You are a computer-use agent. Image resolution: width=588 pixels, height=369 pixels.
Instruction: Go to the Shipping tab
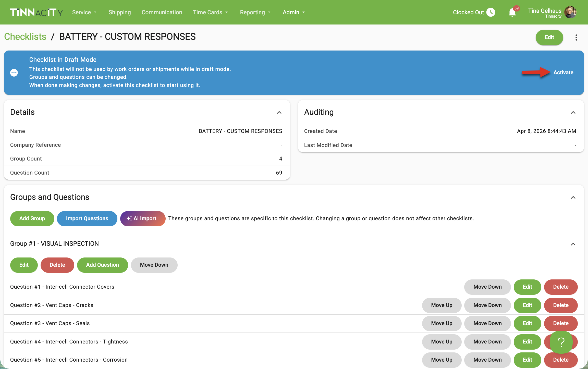point(119,12)
